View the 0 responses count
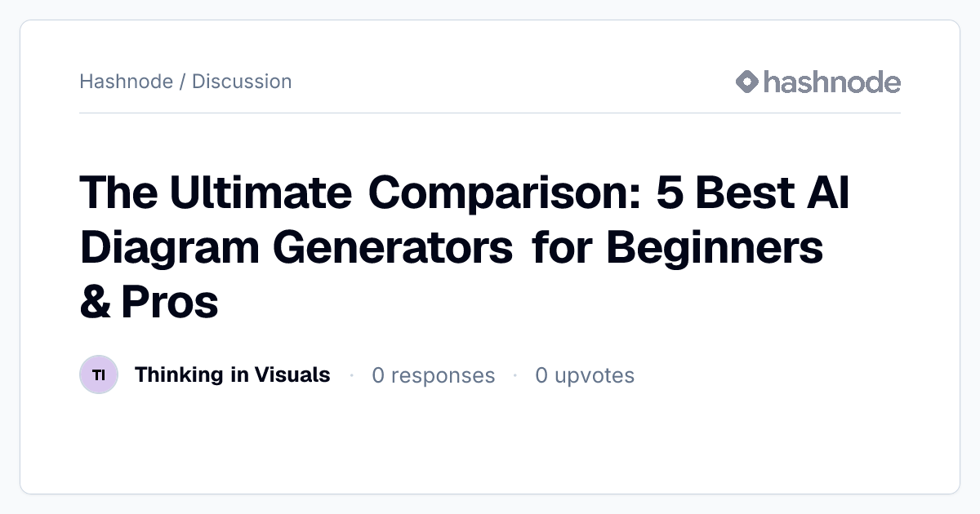This screenshot has height=514, width=980. (x=434, y=375)
